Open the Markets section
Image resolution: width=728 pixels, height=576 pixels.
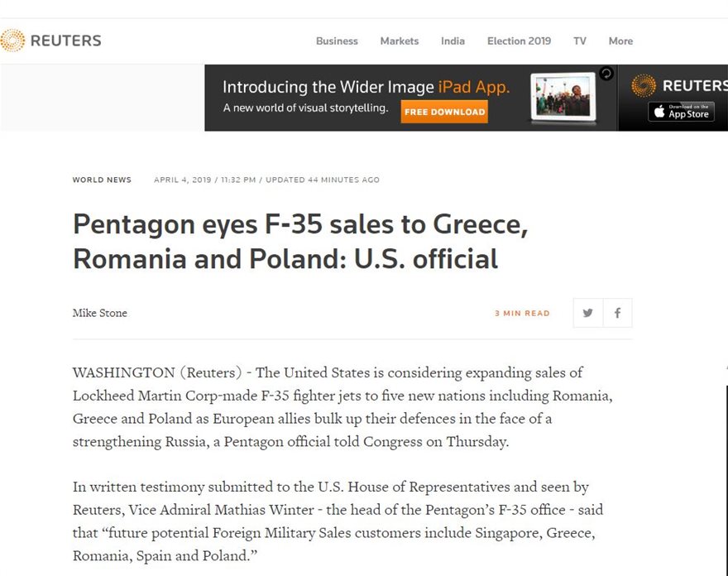click(400, 41)
